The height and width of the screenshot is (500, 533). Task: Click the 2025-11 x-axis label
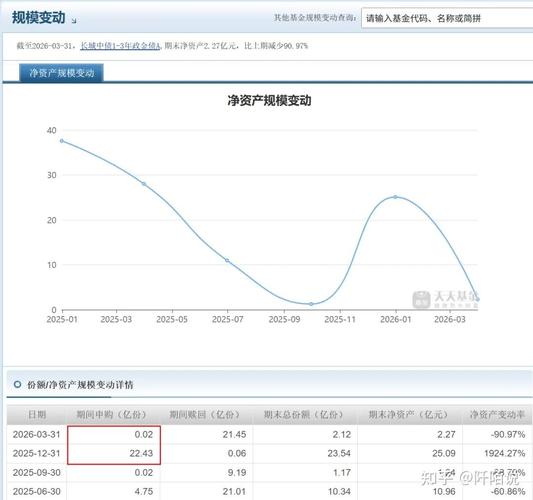coord(340,320)
